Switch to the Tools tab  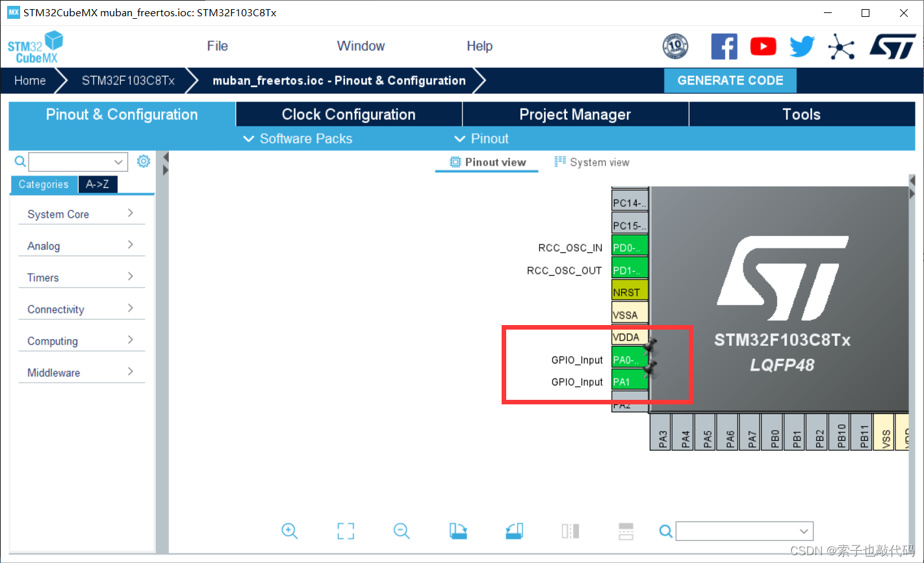[801, 114]
